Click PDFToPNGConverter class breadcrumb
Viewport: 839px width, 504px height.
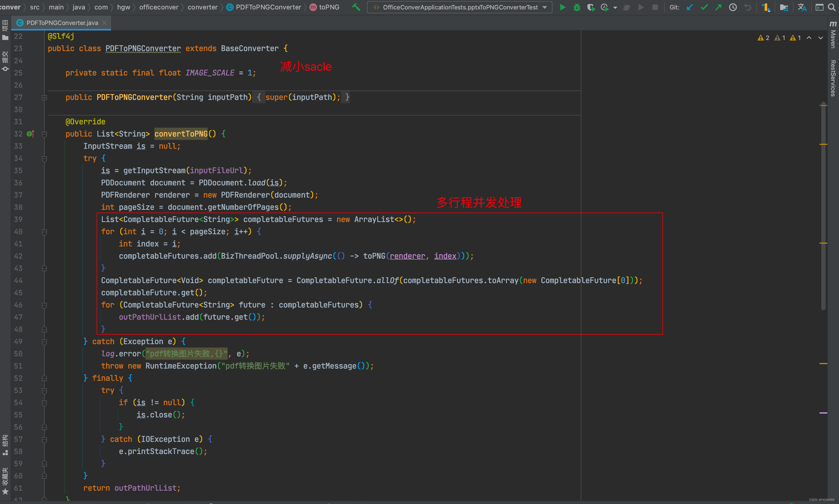tap(264, 7)
